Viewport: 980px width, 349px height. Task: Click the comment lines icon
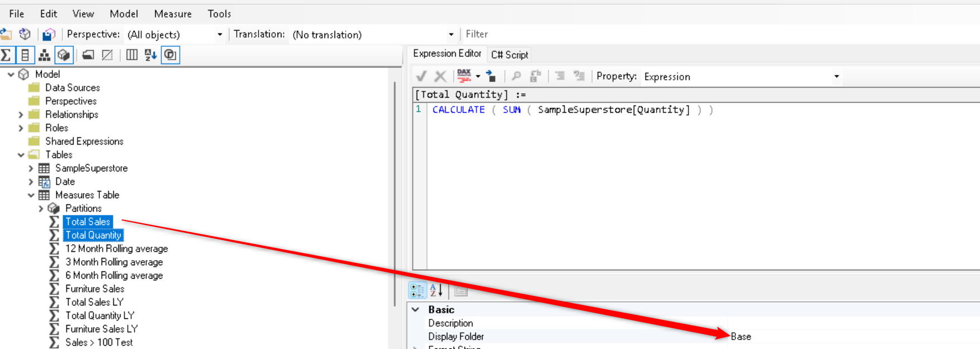[560, 76]
